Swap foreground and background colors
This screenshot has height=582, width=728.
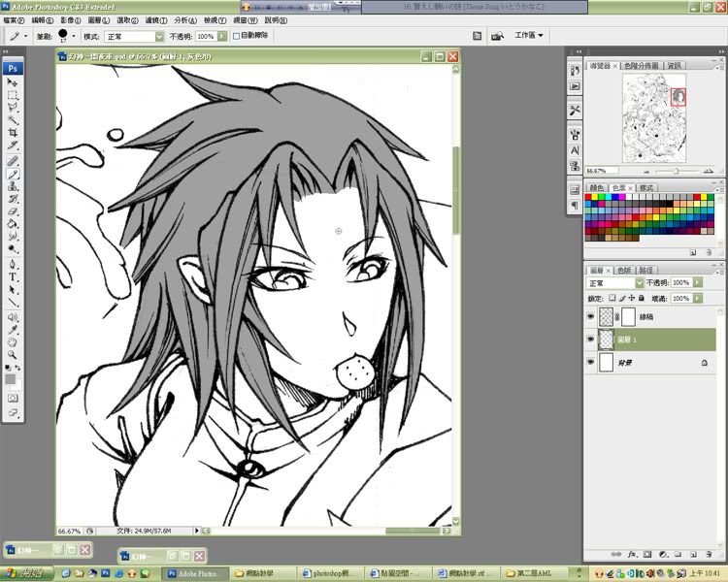[17, 368]
